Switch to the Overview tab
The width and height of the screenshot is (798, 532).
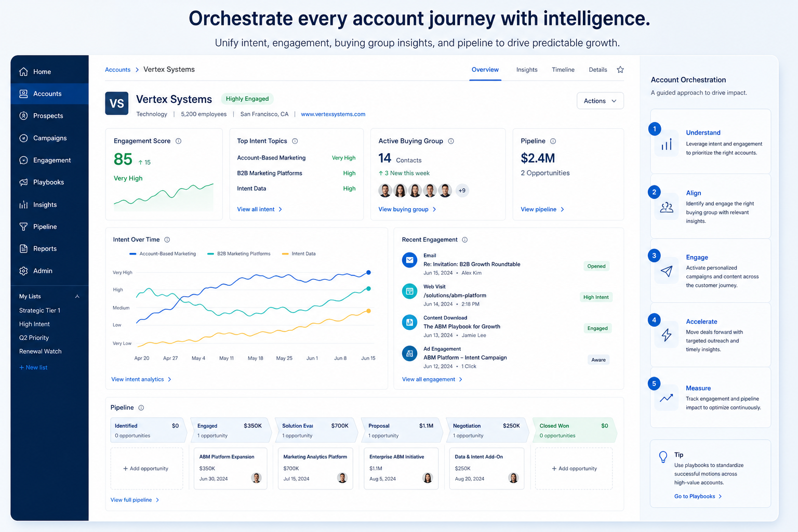[485, 70]
